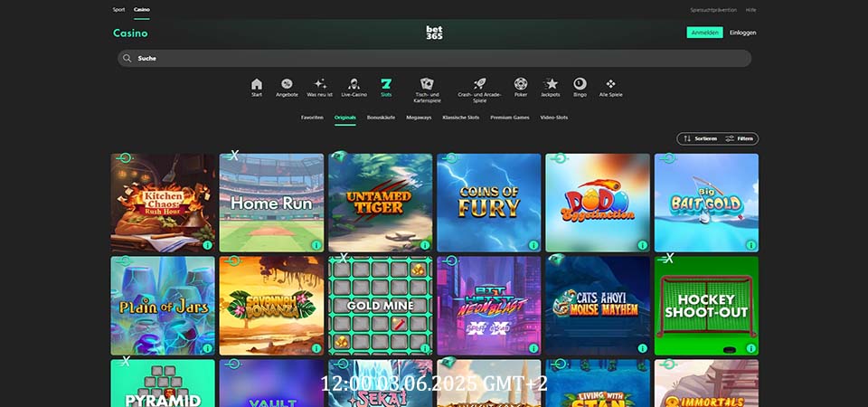
Task: Show info for Big Bait Gold
Action: pos(750,245)
